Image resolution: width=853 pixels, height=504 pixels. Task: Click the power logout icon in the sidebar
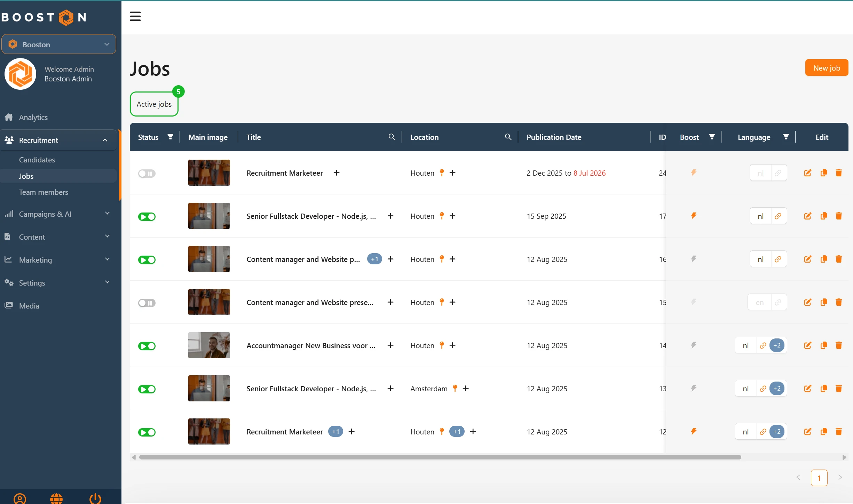(95, 498)
